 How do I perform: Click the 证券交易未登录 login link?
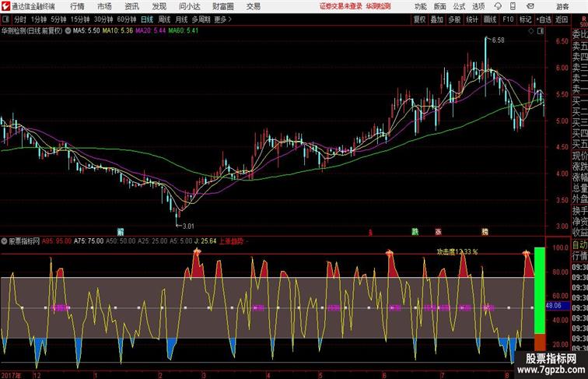(x=341, y=6)
